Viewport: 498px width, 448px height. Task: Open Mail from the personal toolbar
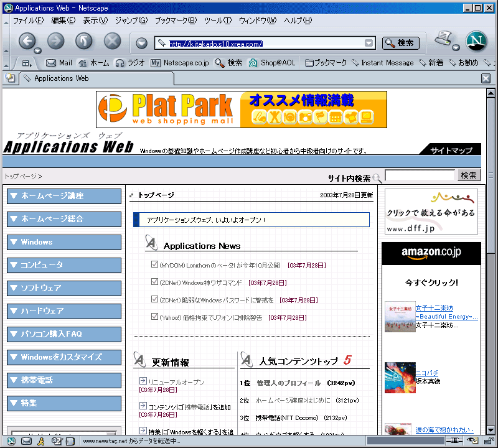[x=59, y=63]
